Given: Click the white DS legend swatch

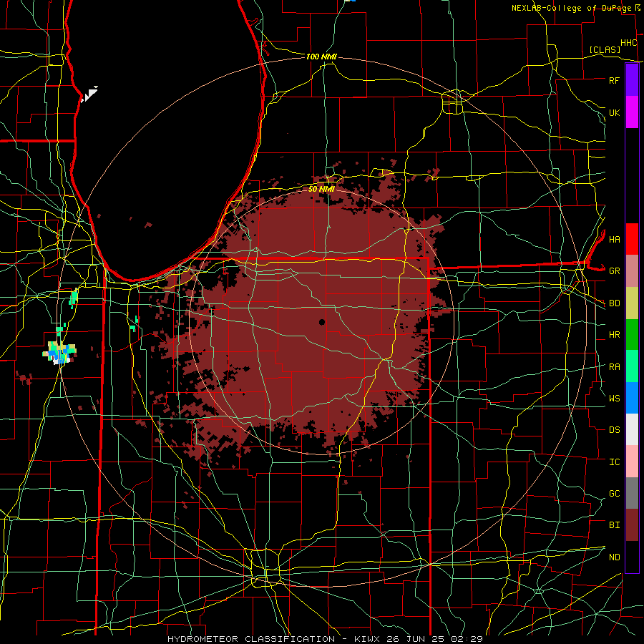Looking at the screenshot, I should click(x=632, y=429).
